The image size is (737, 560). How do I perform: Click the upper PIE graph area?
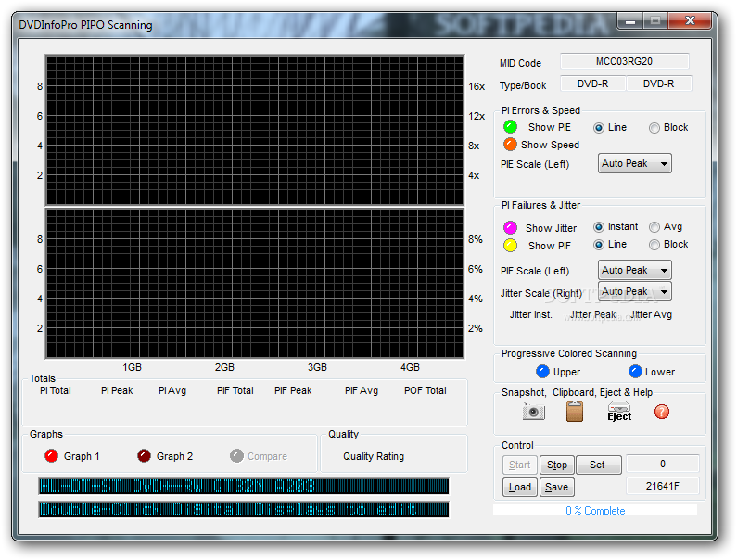254,130
